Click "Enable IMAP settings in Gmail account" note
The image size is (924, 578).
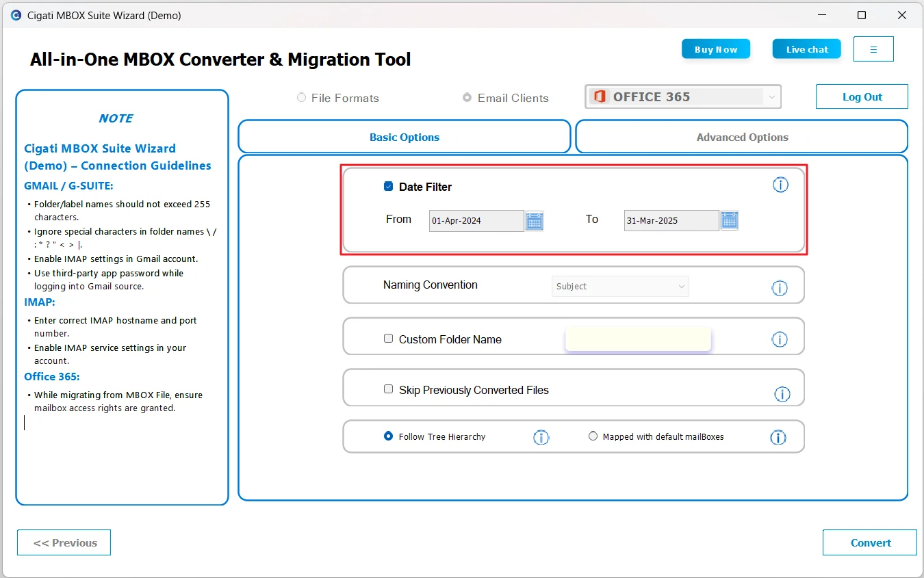point(116,259)
